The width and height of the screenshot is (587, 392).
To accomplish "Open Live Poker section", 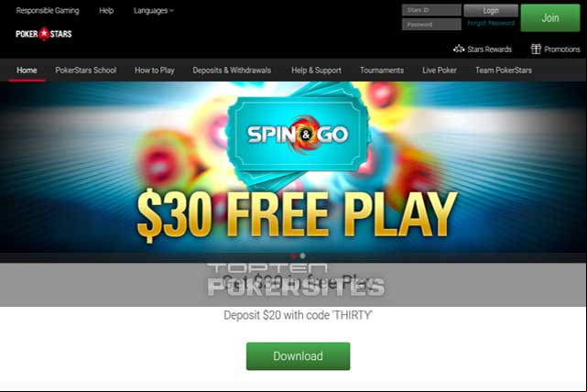I will tap(440, 71).
